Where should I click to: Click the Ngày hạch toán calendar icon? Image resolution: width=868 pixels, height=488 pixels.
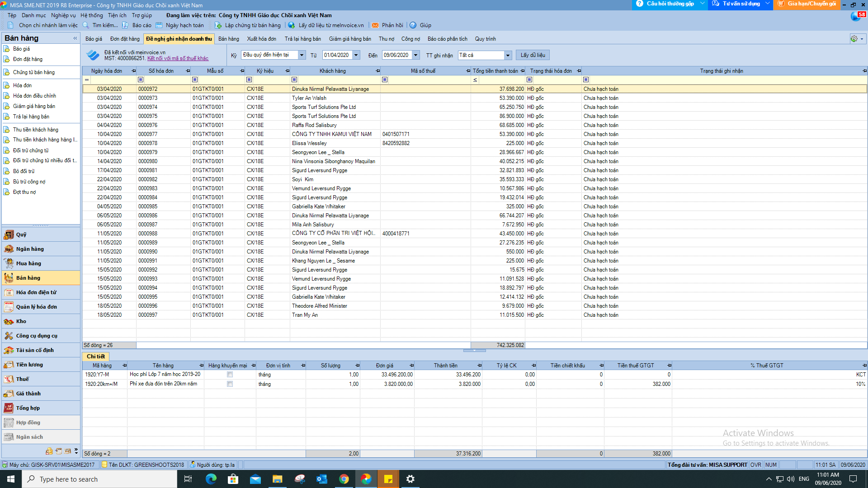pos(159,25)
